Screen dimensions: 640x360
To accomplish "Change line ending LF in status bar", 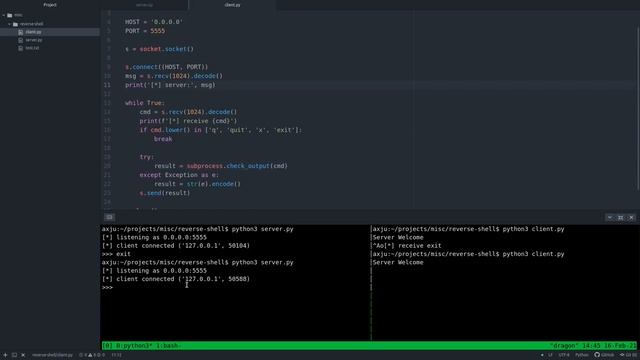I will [x=550, y=355].
